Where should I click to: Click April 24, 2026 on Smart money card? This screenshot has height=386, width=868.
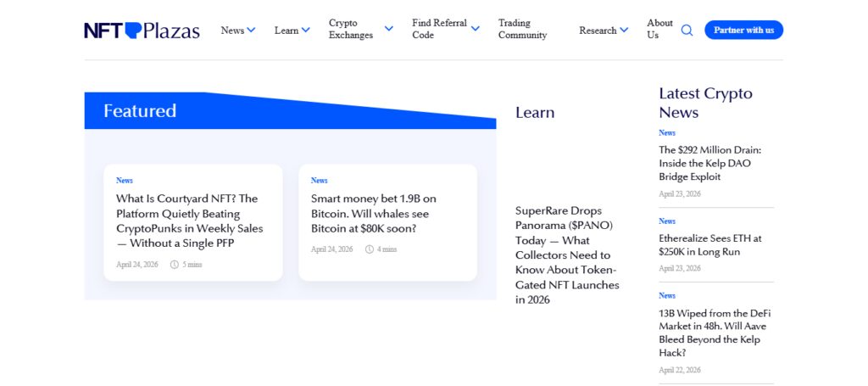coord(332,249)
